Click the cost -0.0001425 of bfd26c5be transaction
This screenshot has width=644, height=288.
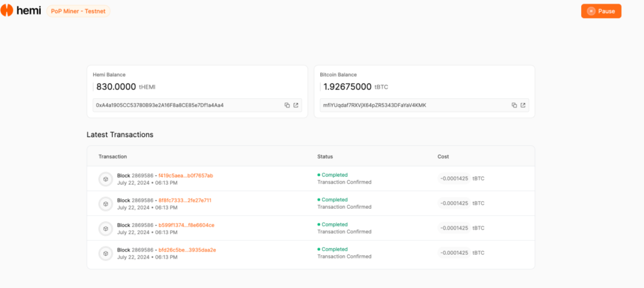(454, 253)
